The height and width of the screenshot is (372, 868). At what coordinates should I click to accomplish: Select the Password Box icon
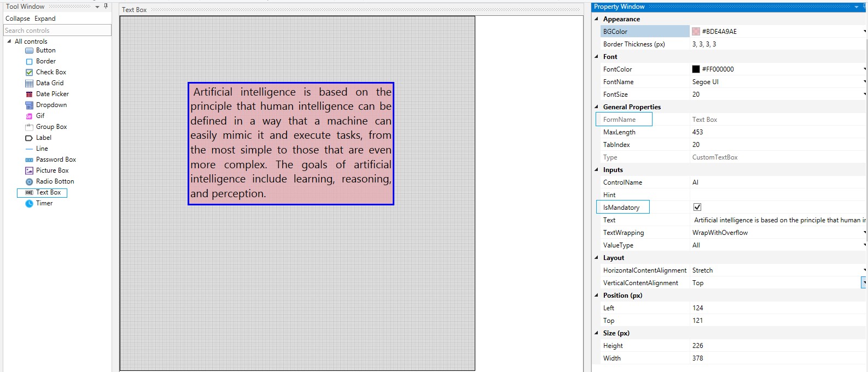click(29, 160)
